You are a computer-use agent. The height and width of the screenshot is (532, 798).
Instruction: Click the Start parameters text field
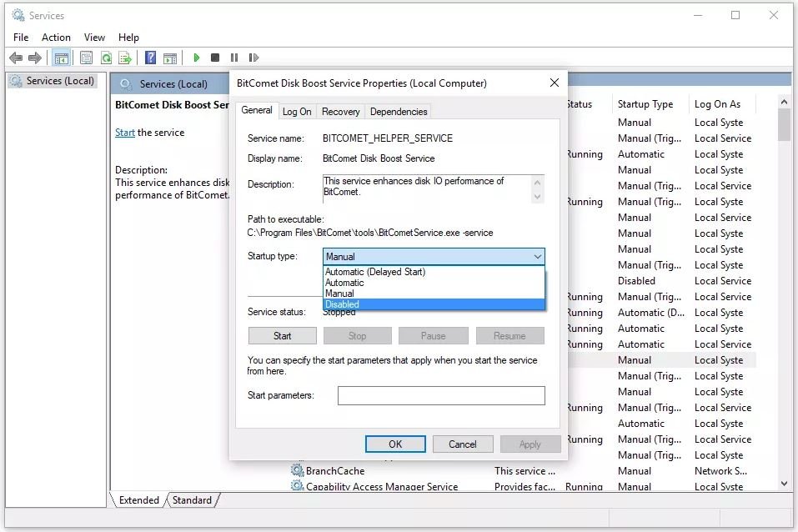pyautogui.click(x=440, y=395)
